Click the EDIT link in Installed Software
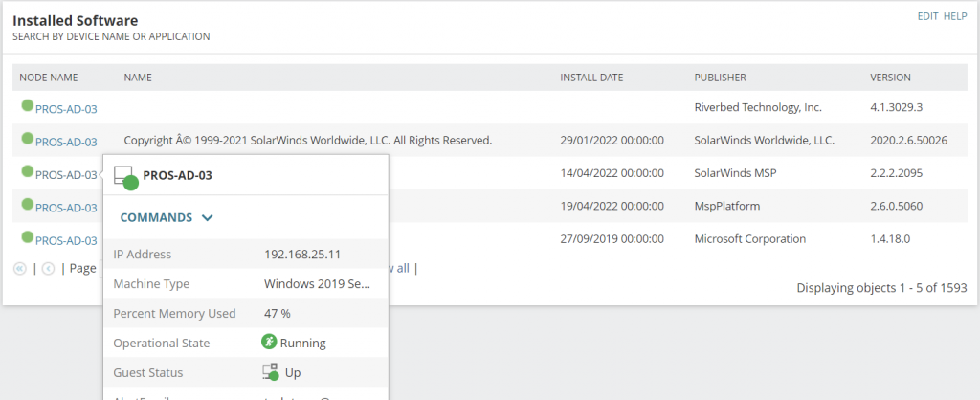The height and width of the screenshot is (400, 980). 927,17
